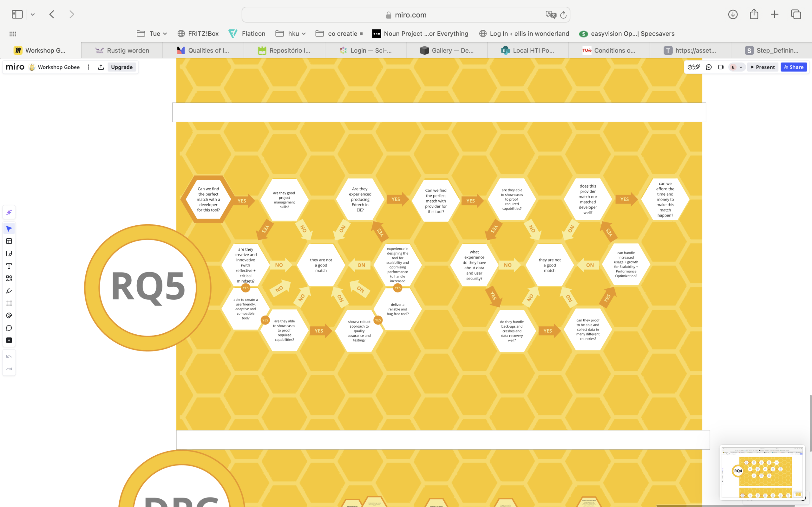Screen dimensions: 812x507
Task: Select the sticky note tool
Action: tap(9, 253)
